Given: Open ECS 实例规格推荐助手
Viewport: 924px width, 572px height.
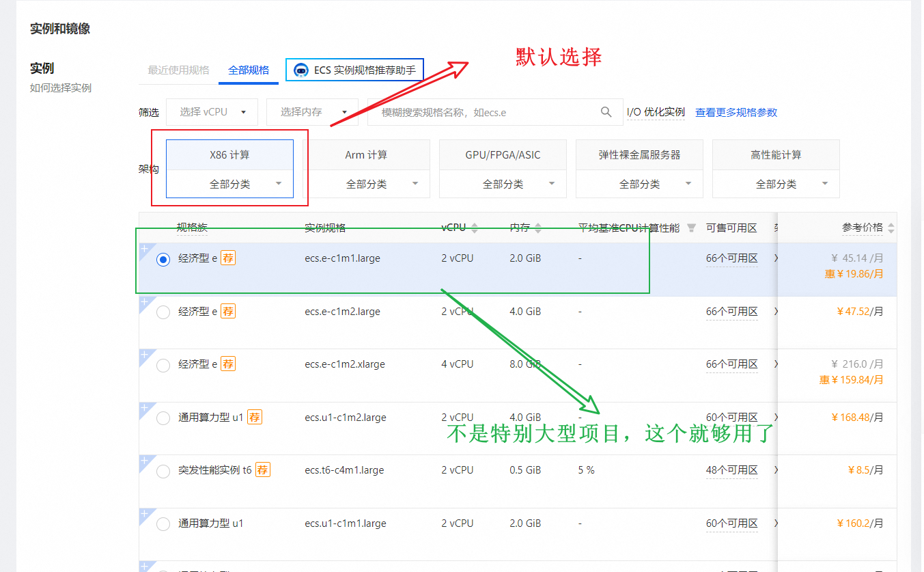Looking at the screenshot, I should [354, 70].
